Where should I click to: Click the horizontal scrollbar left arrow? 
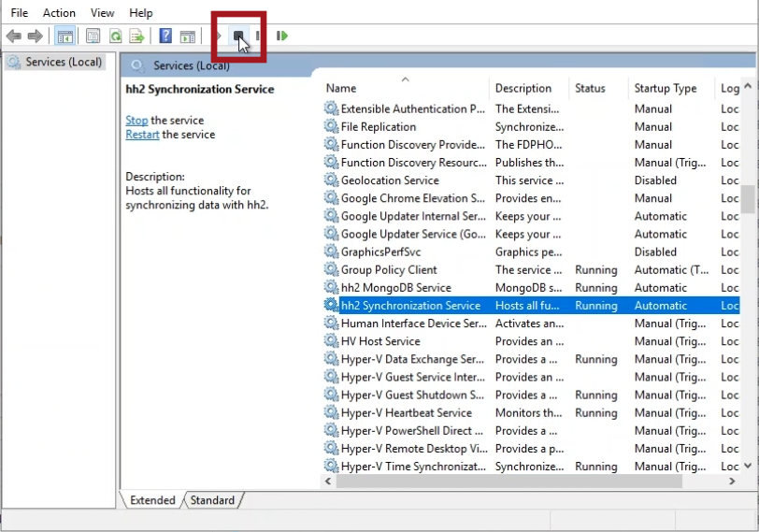[328, 482]
